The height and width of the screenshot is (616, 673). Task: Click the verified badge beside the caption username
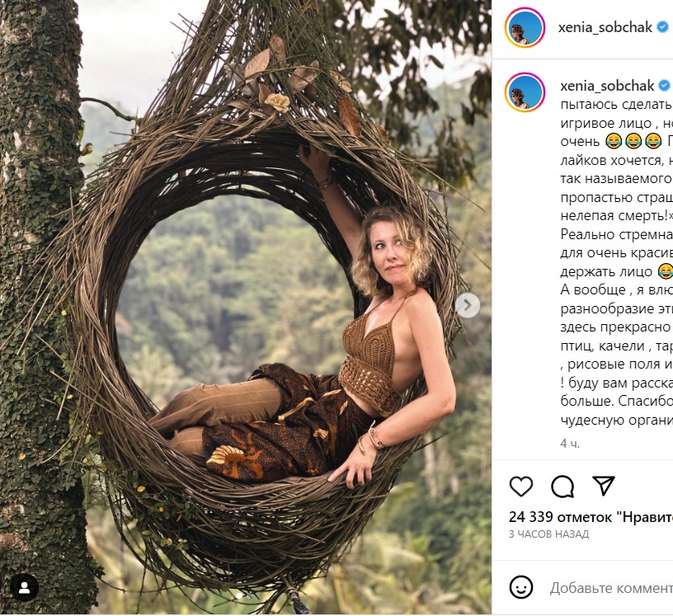[x=661, y=86]
